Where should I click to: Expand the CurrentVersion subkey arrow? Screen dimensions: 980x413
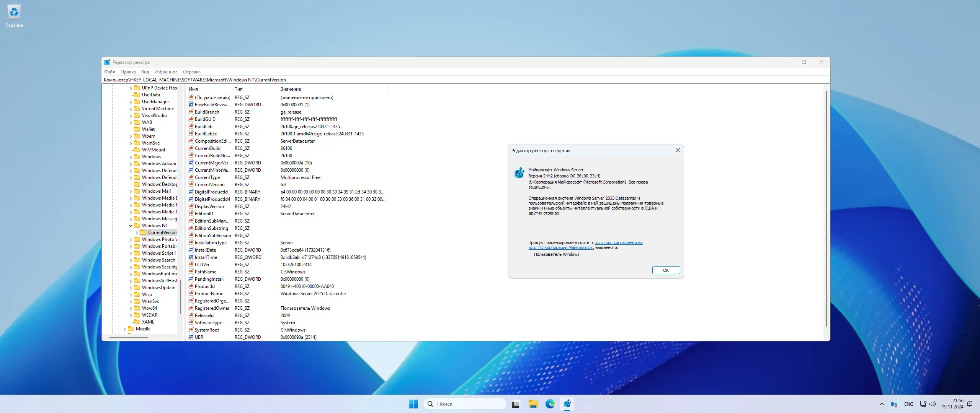pyautogui.click(x=137, y=233)
